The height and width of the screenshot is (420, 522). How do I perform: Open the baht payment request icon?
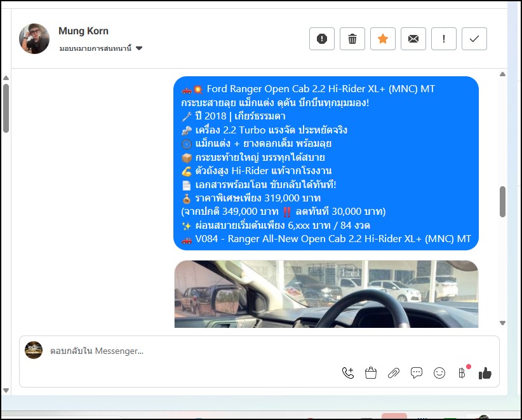462,373
